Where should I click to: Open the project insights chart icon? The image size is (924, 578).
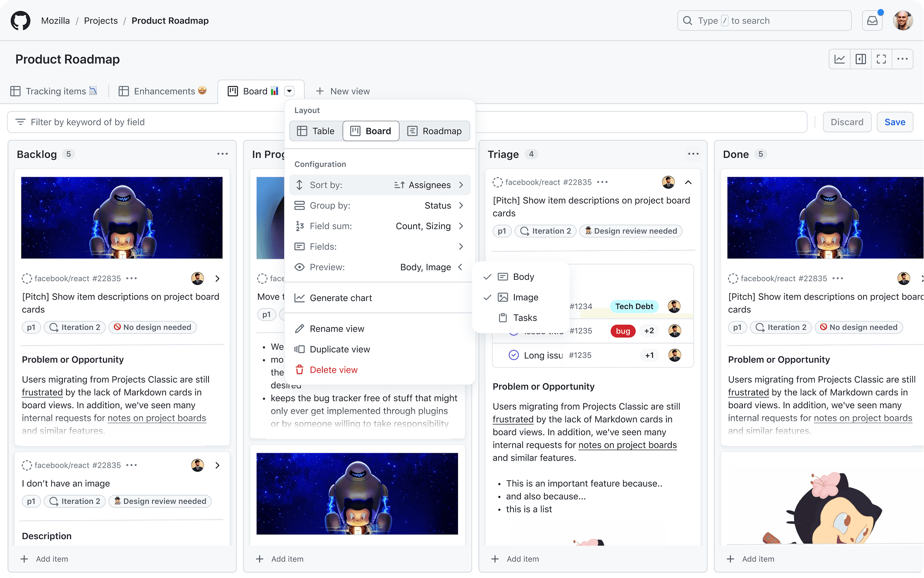839,59
